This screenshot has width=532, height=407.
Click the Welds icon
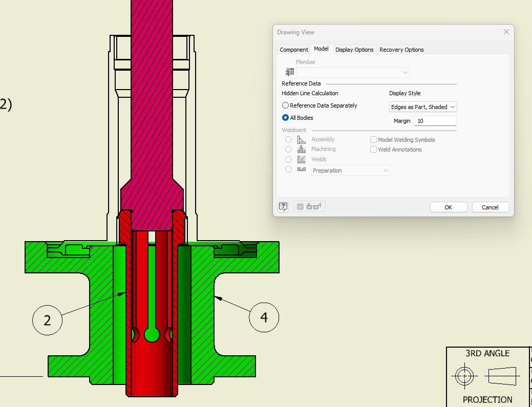point(301,159)
